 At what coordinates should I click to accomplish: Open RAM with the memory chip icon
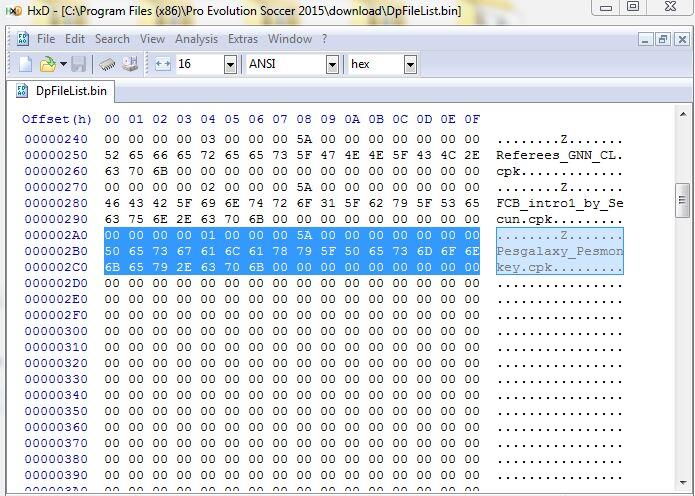coord(107,64)
